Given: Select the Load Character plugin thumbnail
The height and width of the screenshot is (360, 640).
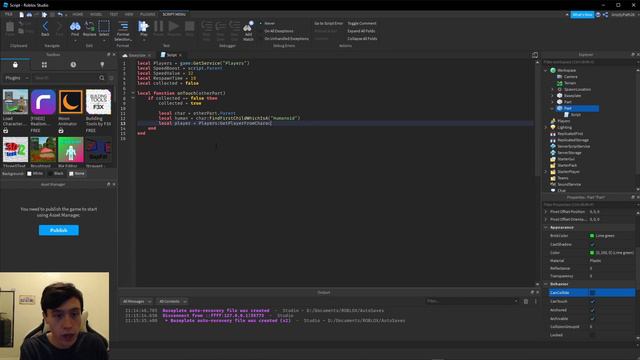Looking at the screenshot, I should pyautogui.click(x=16, y=102).
